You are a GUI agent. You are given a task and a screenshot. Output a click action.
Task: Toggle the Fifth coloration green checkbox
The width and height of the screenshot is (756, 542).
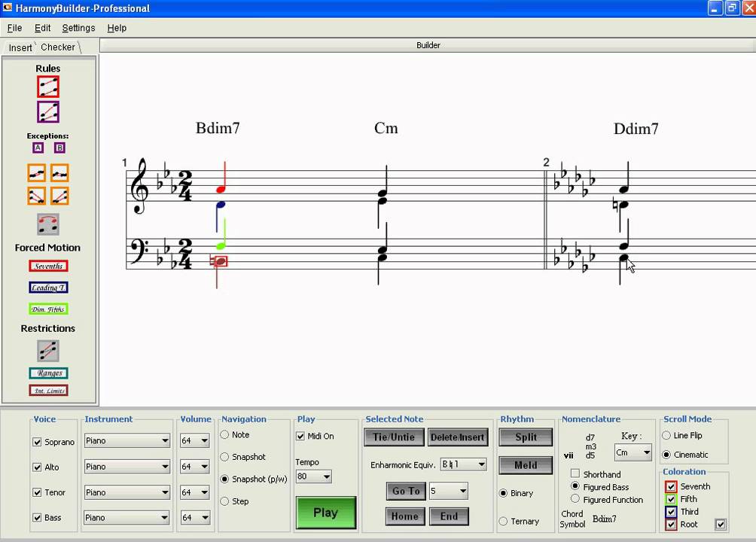tap(671, 499)
